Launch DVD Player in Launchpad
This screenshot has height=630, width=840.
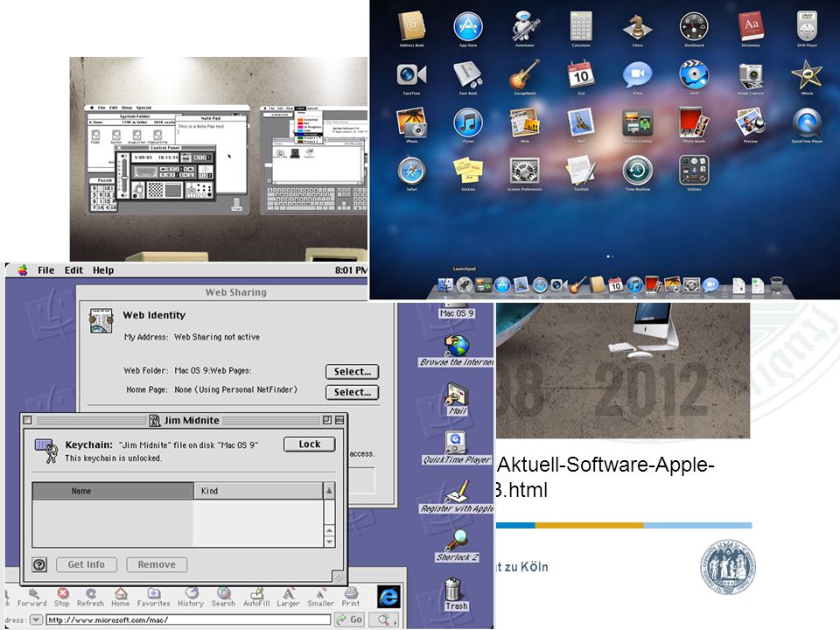[807, 27]
